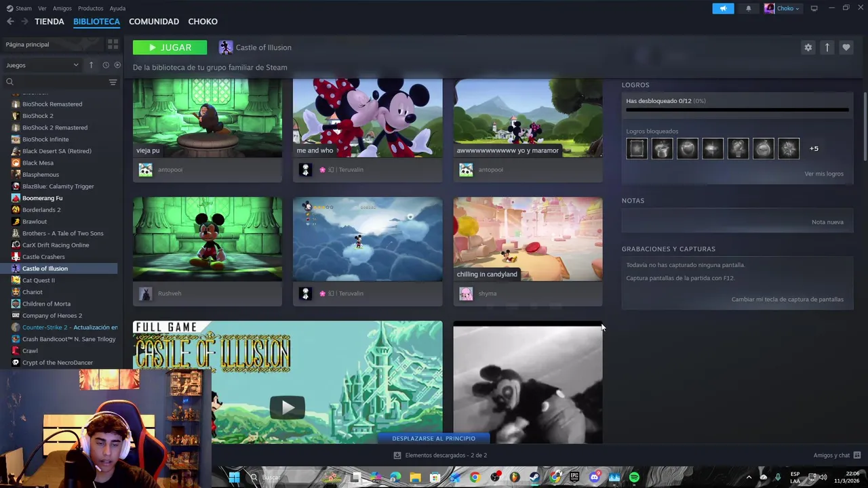868x488 pixels.
Task: Select Boomerang Fu in game list
Action: coord(42,198)
